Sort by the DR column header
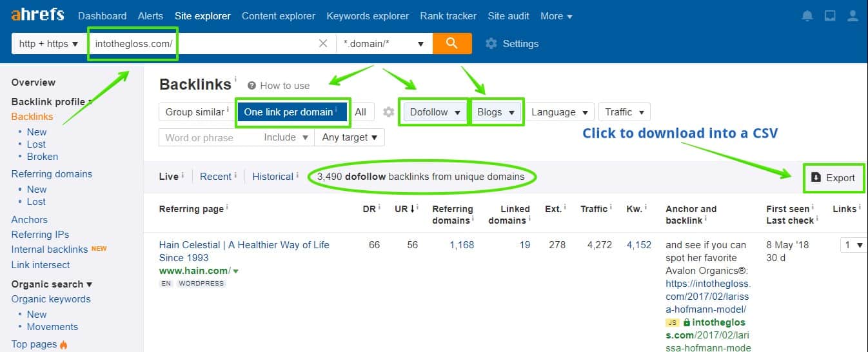 click(369, 209)
